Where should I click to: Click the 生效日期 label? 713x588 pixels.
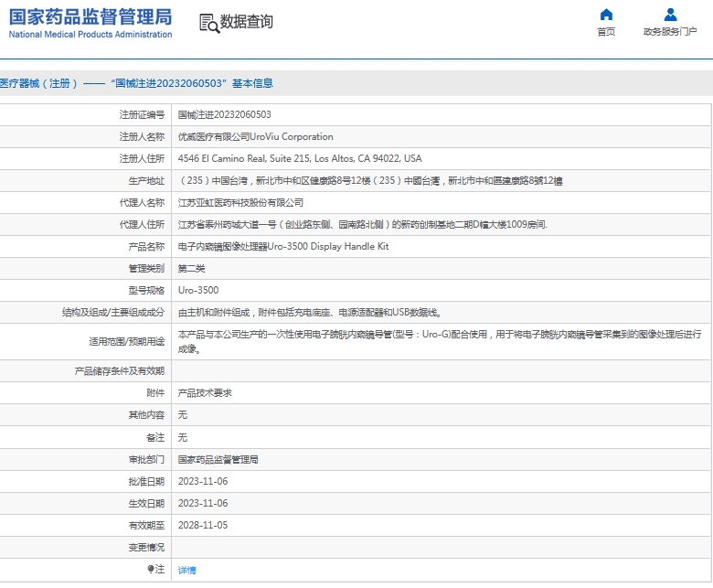146,504
